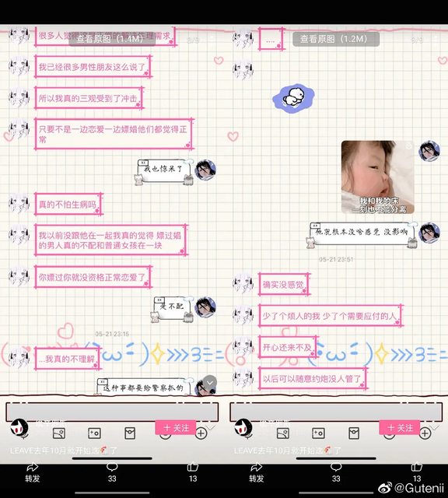Viewport: 448px width, 498px height.
Task: Follow the poster with left + 关注 button
Action: click(x=176, y=427)
